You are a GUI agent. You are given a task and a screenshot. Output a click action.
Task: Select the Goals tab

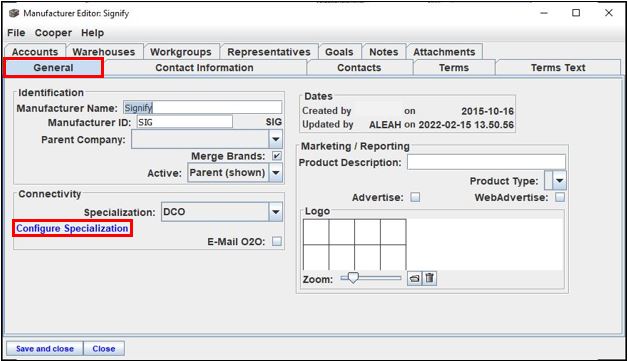339,52
